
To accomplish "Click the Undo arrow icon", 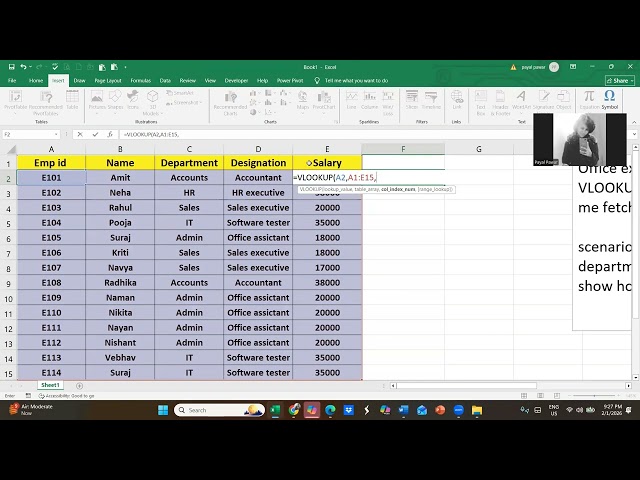I will pos(23,67).
